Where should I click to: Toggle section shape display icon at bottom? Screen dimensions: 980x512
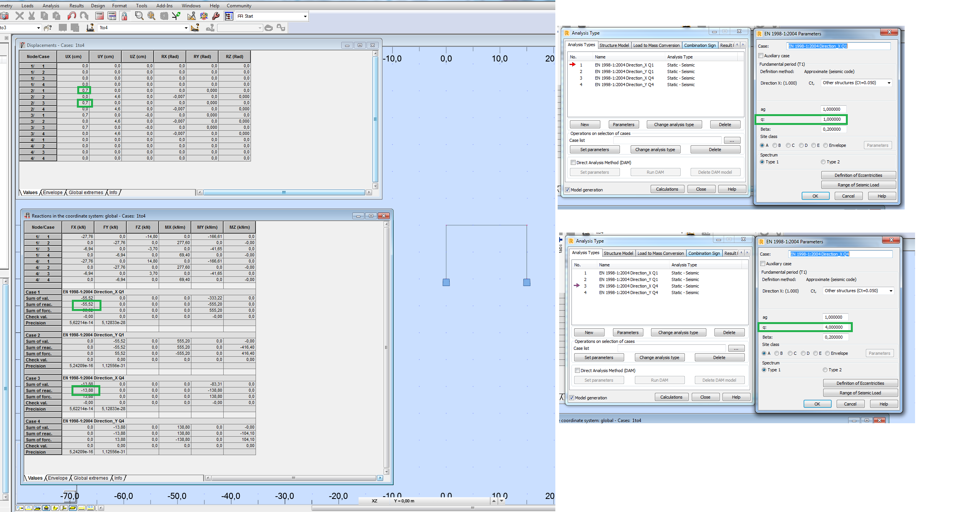[72, 508]
